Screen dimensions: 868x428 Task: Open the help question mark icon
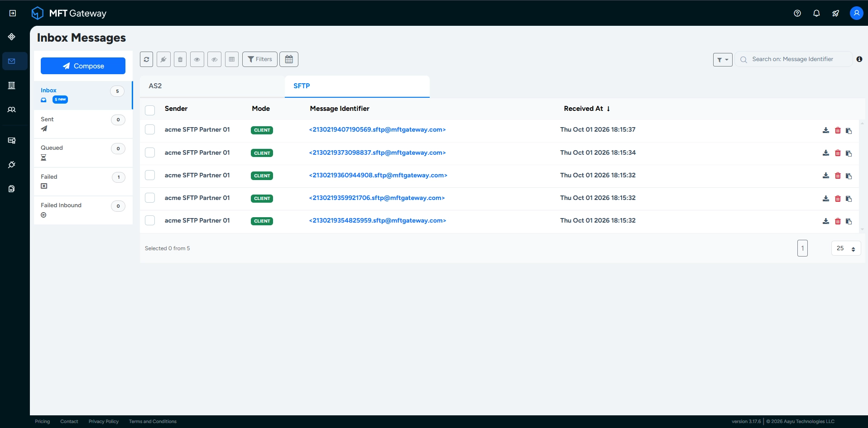click(x=797, y=13)
